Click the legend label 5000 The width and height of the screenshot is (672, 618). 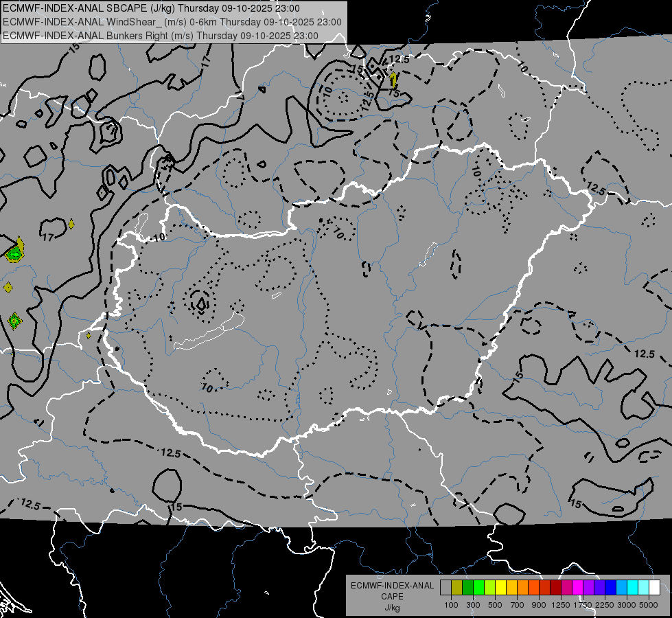coord(649,605)
